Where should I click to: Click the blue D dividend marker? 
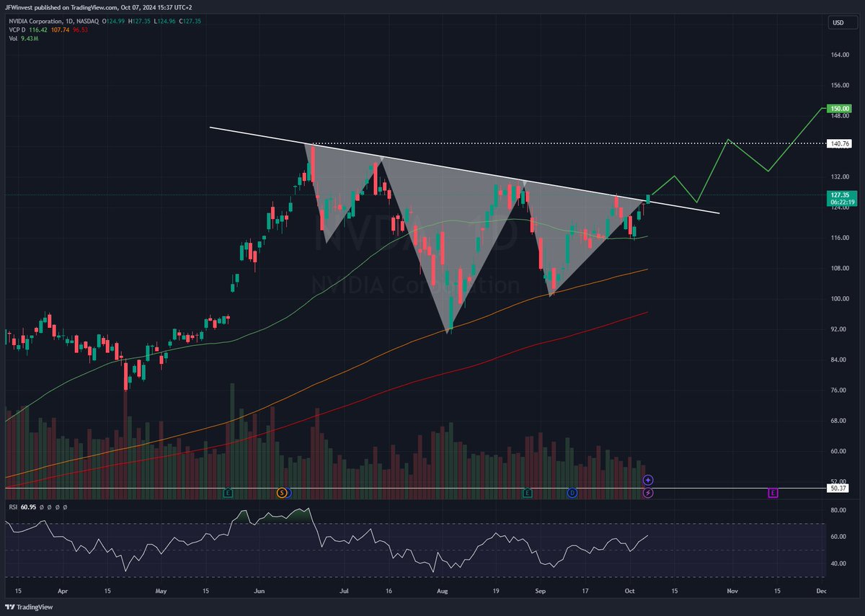coord(572,493)
